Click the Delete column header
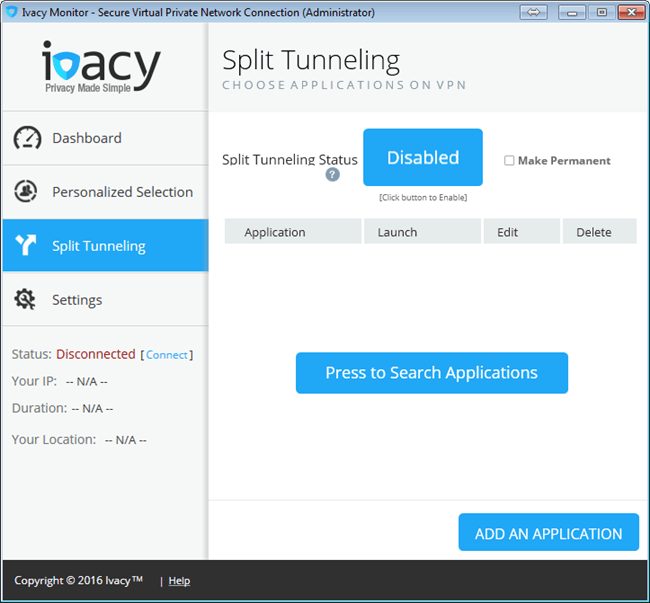Viewport: 650px width, 603px height. pos(599,231)
